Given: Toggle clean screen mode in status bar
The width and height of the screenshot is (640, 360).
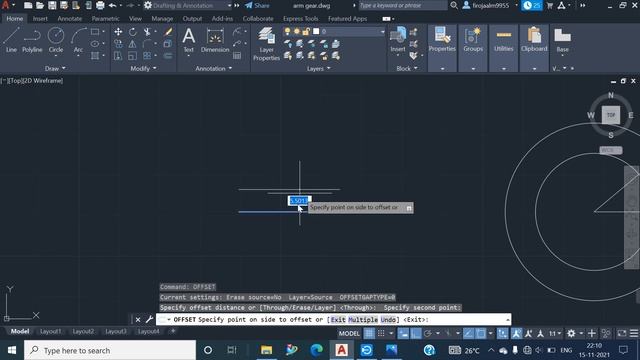Looking at the screenshot, I should tap(622, 333).
